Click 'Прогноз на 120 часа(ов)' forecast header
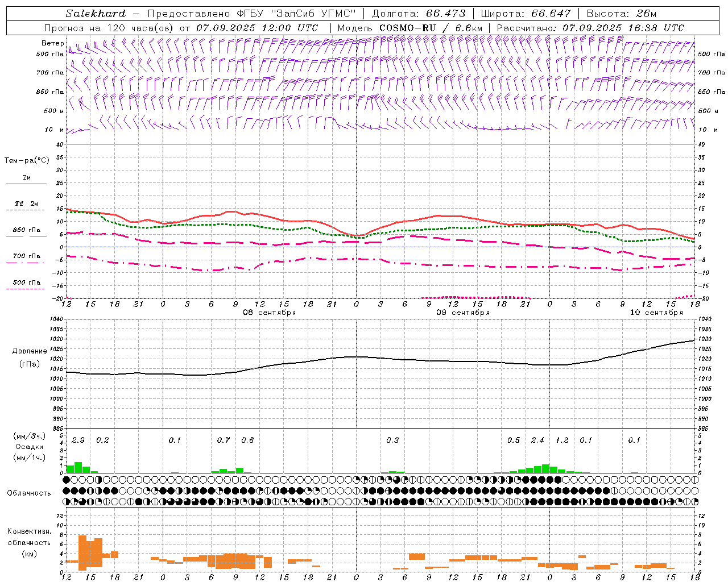 point(110,28)
